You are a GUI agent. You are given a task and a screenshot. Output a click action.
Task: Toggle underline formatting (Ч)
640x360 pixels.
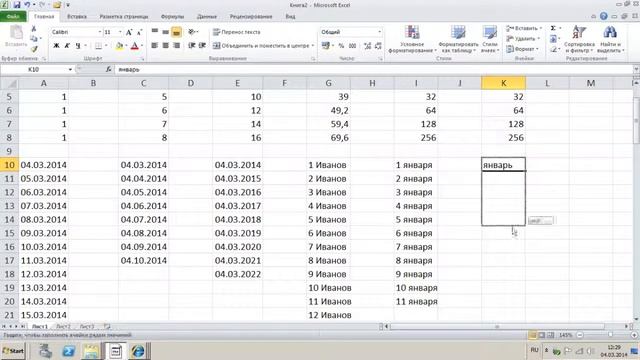click(78, 46)
